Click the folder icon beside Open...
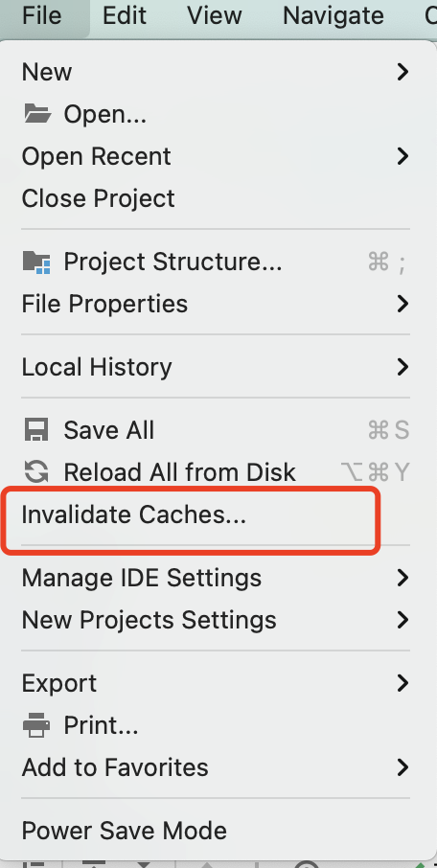 coord(37,114)
